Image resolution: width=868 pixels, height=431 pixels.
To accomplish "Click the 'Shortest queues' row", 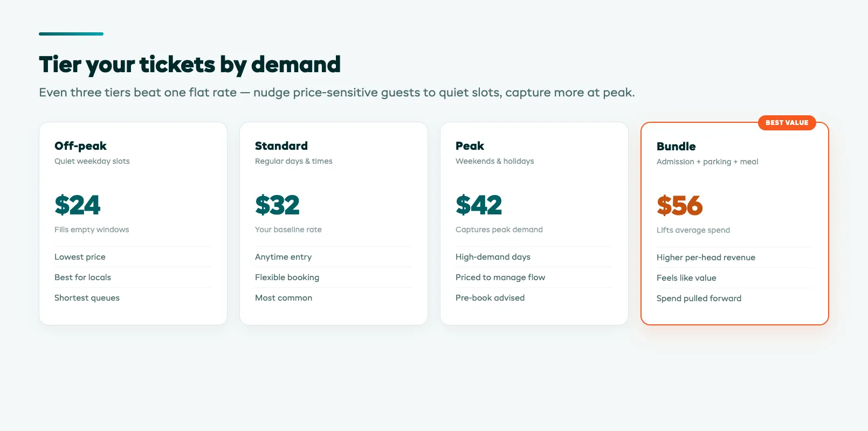I will coord(133,298).
